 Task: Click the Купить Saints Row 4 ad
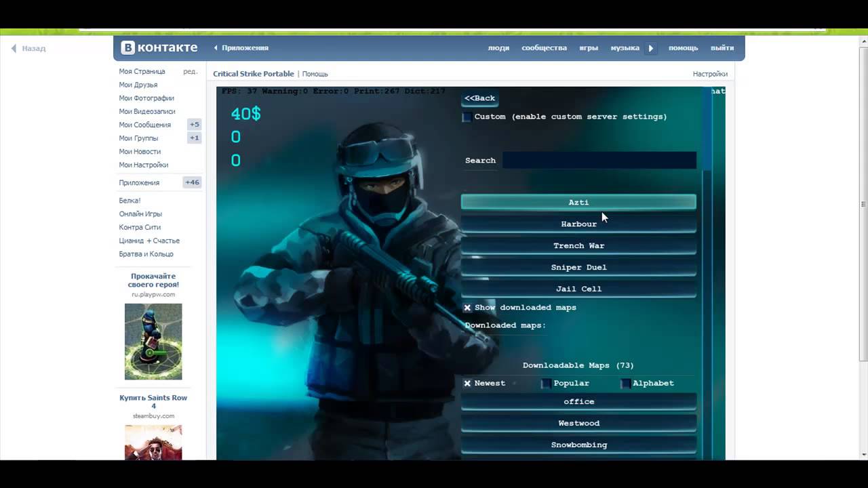(153, 402)
